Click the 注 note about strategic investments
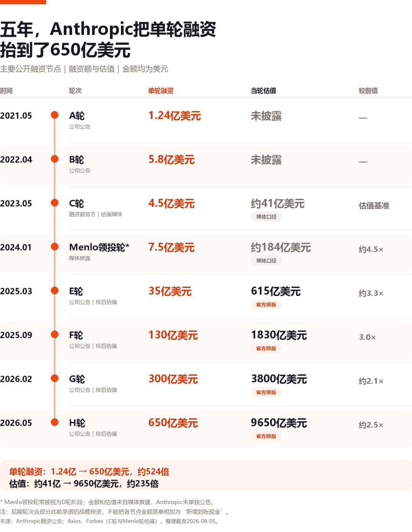The height and width of the screenshot is (532, 412). coord(114,512)
